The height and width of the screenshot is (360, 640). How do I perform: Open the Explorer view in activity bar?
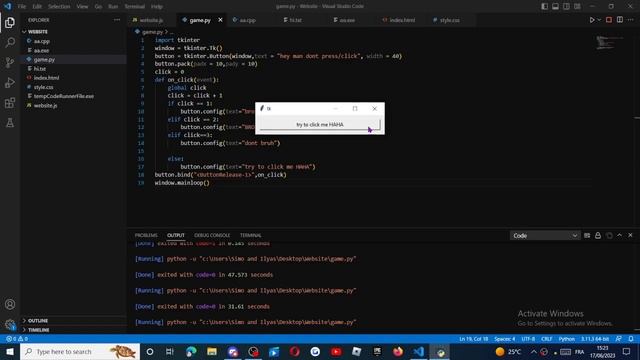click(10, 23)
